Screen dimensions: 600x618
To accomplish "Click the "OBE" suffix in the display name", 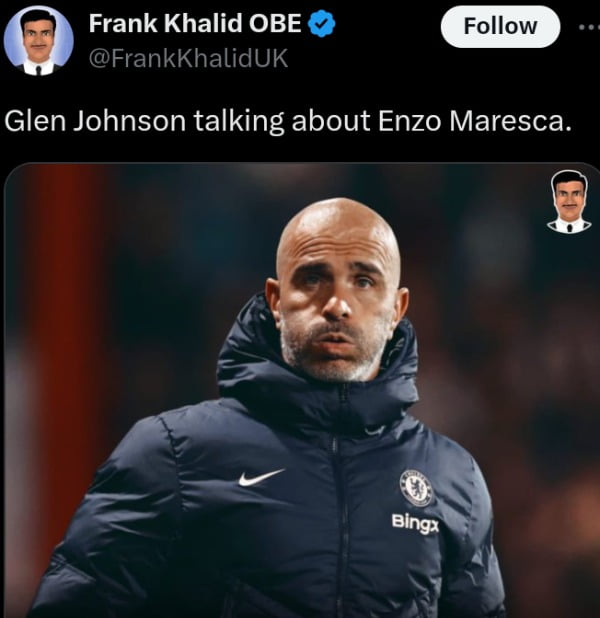I will (x=275, y=24).
